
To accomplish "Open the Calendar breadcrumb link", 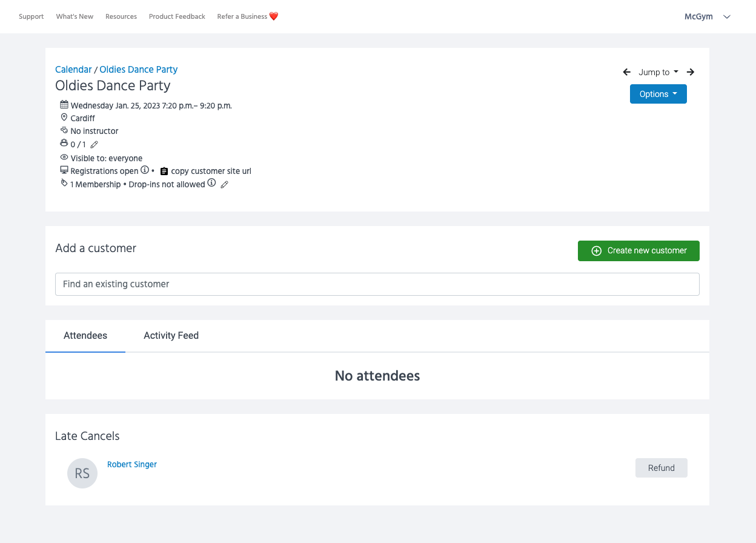I will (x=73, y=70).
